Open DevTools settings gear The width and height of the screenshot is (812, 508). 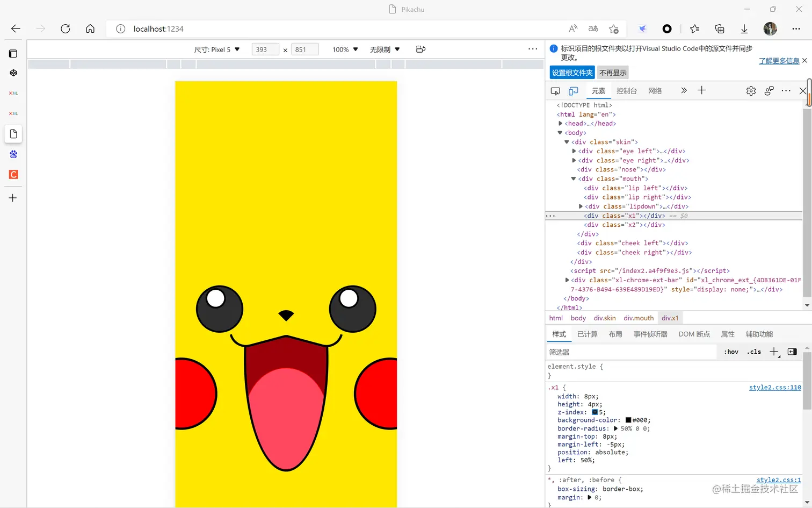tap(751, 91)
